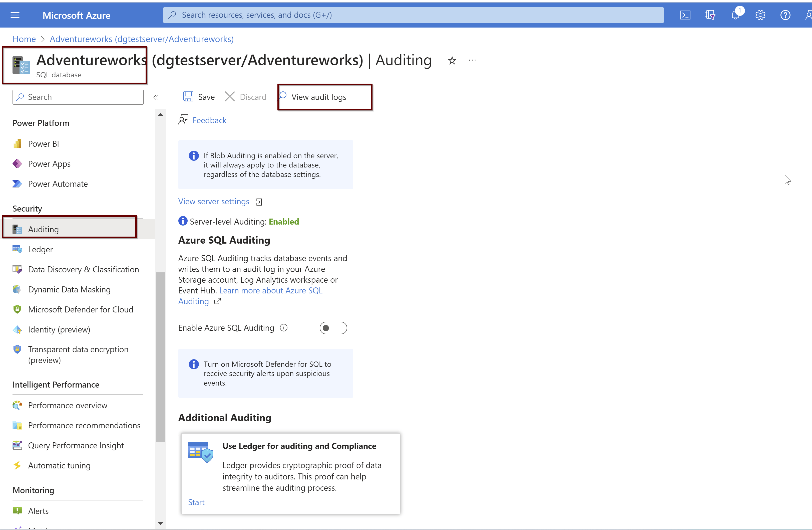This screenshot has height=530, width=812.
Task: Select Dynamic Data Masking
Action: 69,289
